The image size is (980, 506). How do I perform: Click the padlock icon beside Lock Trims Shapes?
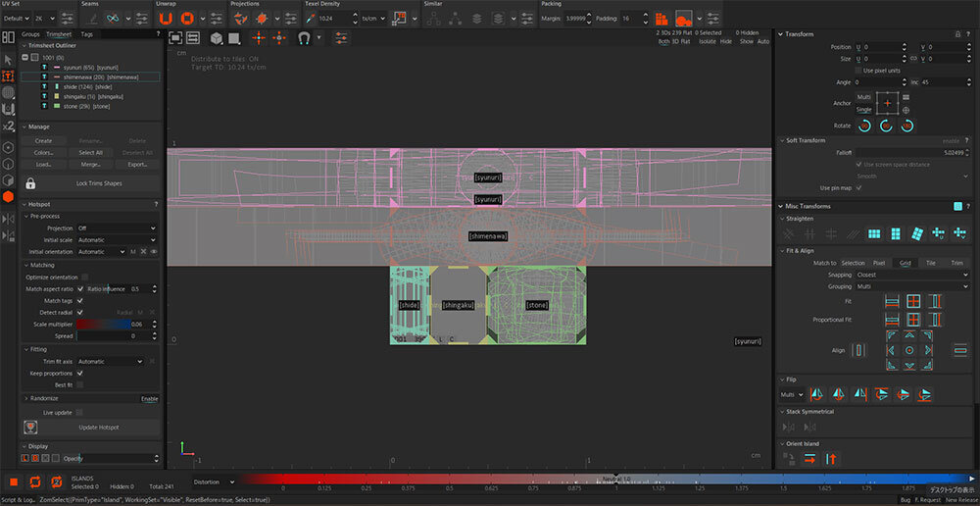tap(30, 184)
